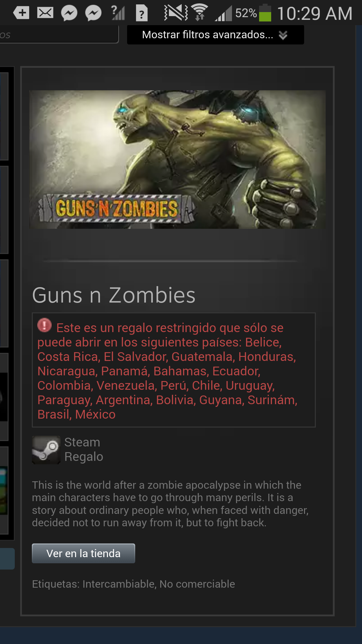Tap the Guns'n'Zombies game banner image

[177, 159]
